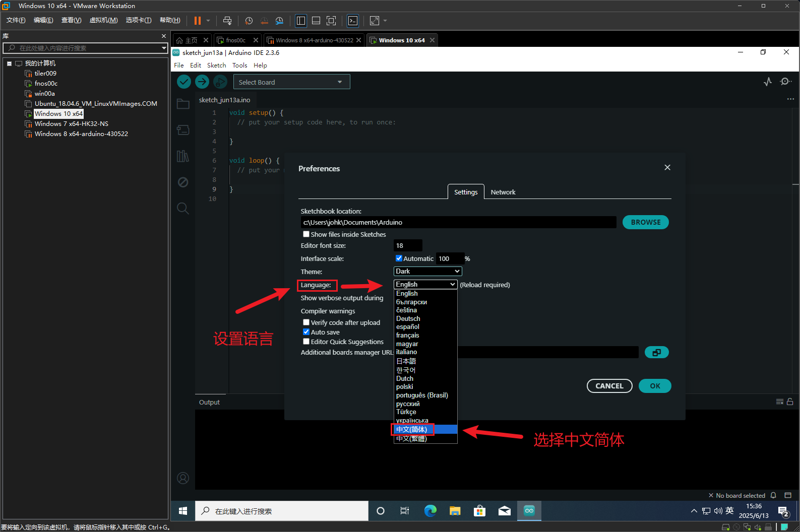
Task: Click the interface scale percent field
Action: pyautogui.click(x=450, y=258)
